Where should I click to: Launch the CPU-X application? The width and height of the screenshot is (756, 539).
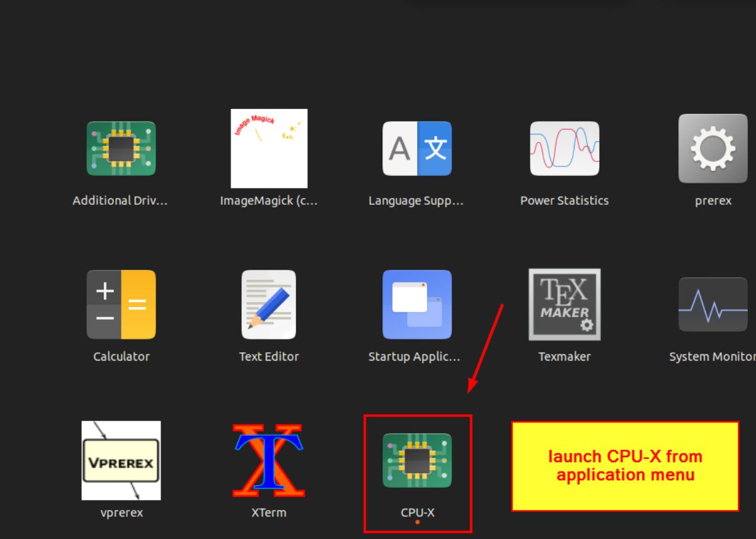[x=418, y=461]
